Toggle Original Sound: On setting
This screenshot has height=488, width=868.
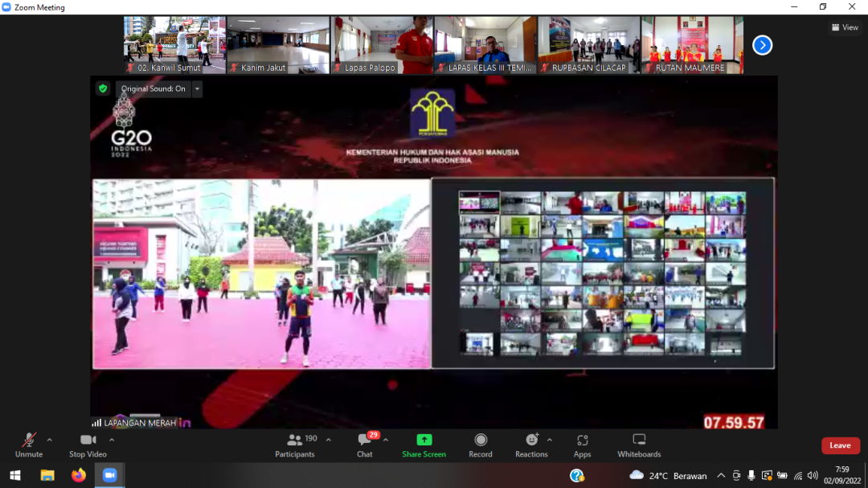pyautogui.click(x=153, y=89)
